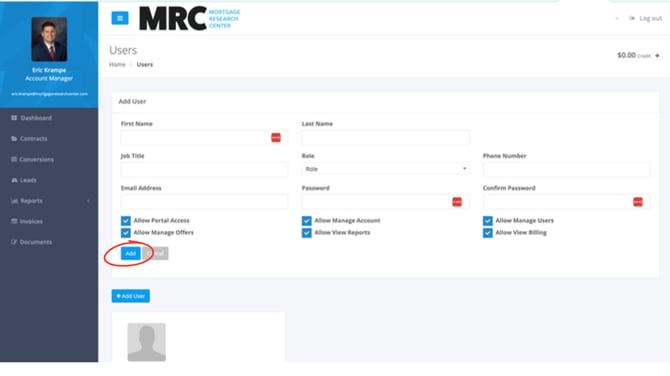Uncheck Allow View Reports

(x=306, y=232)
